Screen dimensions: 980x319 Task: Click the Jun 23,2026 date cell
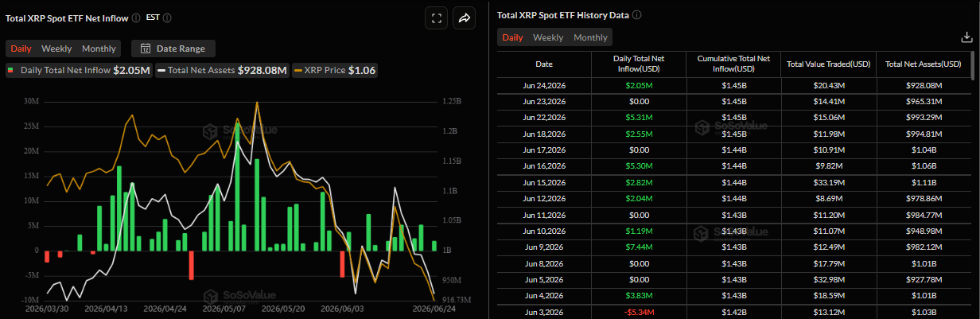(544, 101)
